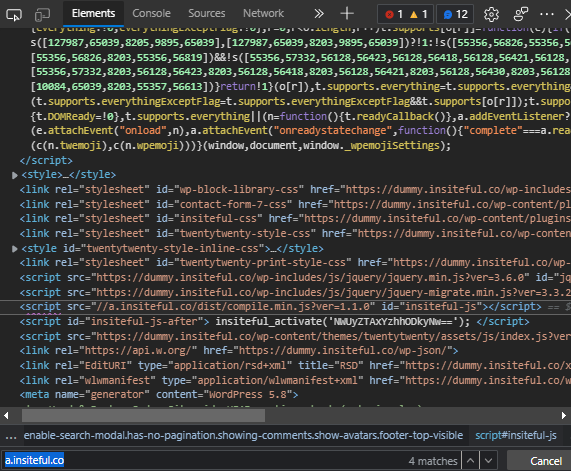Click the horizontal scrollbar right arrow
This screenshot has height=471, width=571.
click(x=564, y=416)
